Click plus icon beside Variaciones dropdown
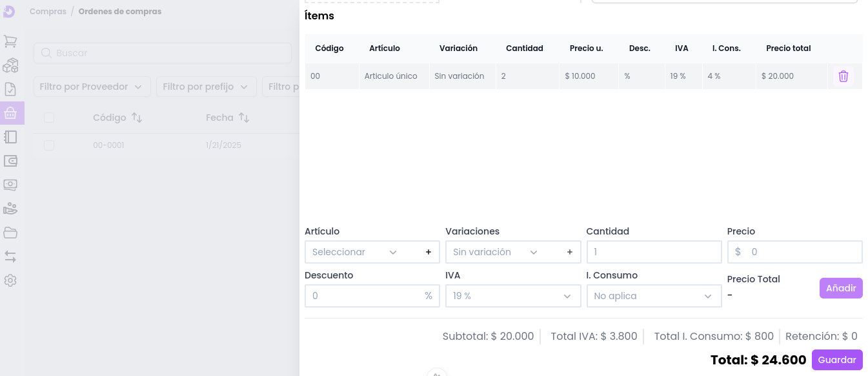 [x=569, y=252]
